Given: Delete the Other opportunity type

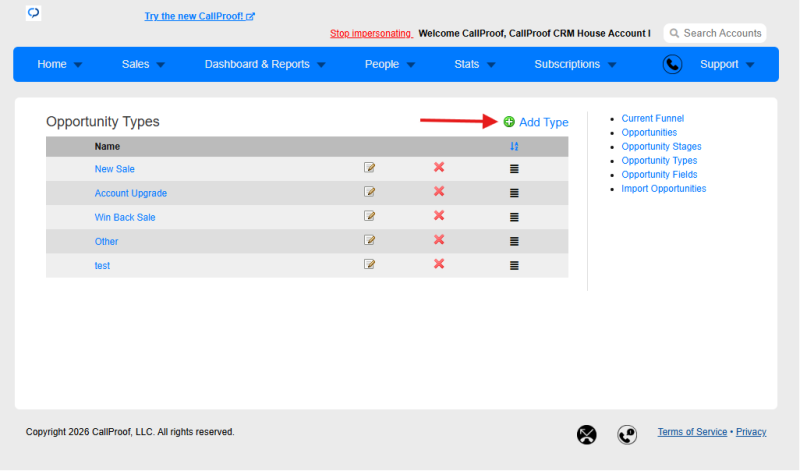Looking at the screenshot, I should click(439, 239).
